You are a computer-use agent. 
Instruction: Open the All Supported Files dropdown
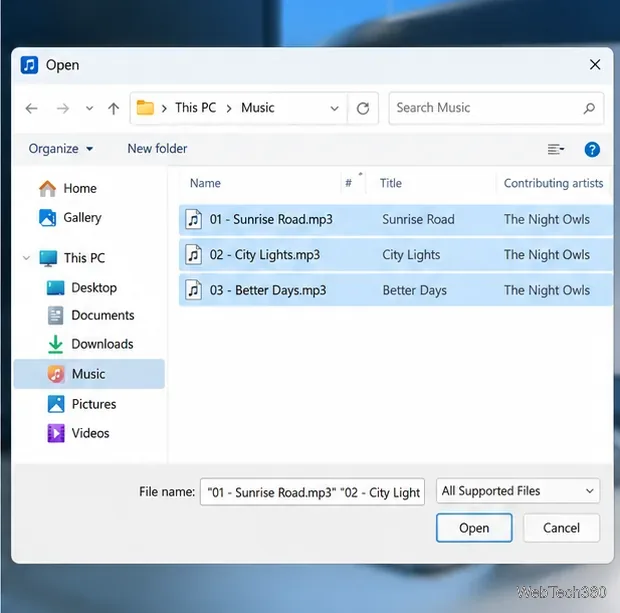tap(518, 491)
